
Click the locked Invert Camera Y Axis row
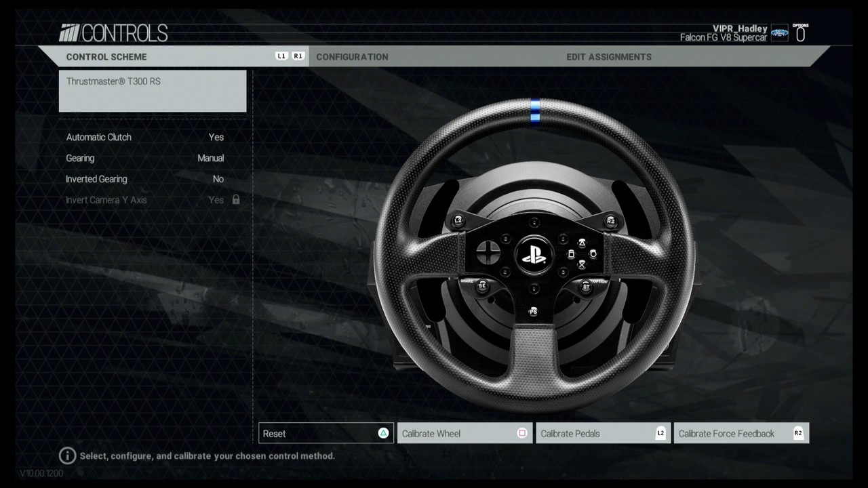tap(153, 200)
